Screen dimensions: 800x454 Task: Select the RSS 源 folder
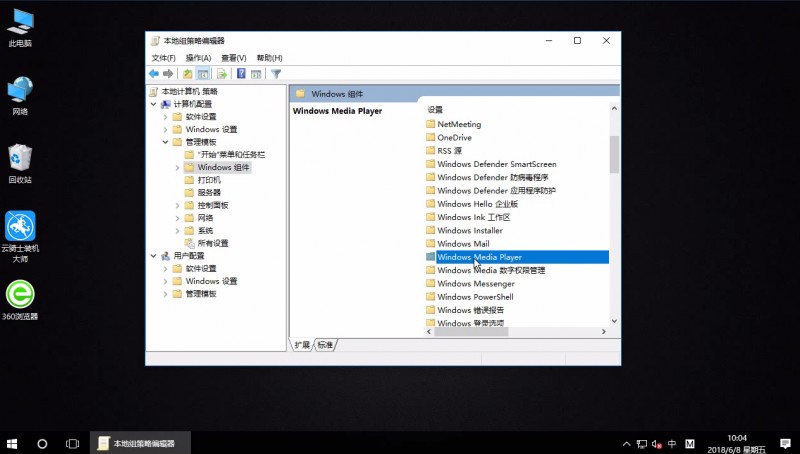point(449,150)
